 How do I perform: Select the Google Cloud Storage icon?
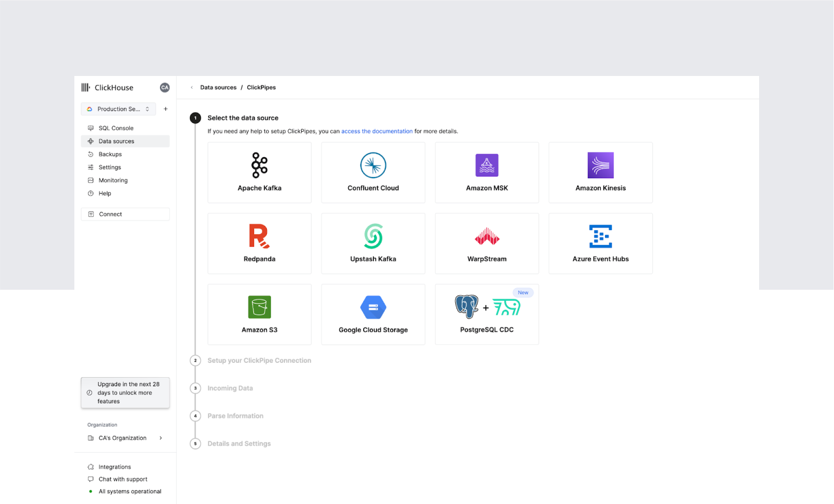tap(373, 307)
